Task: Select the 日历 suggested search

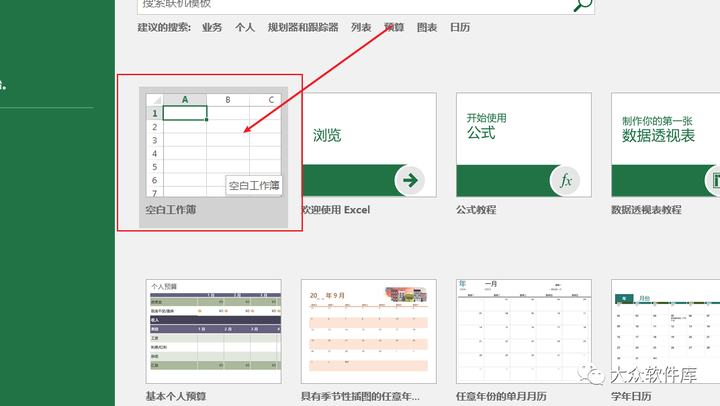Action: [460, 28]
